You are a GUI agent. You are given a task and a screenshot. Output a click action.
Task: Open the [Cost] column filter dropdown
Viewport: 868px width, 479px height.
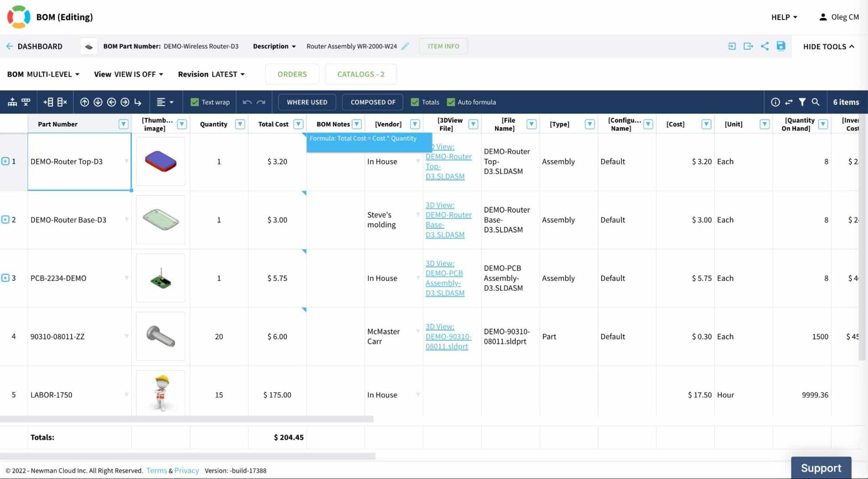coord(706,124)
